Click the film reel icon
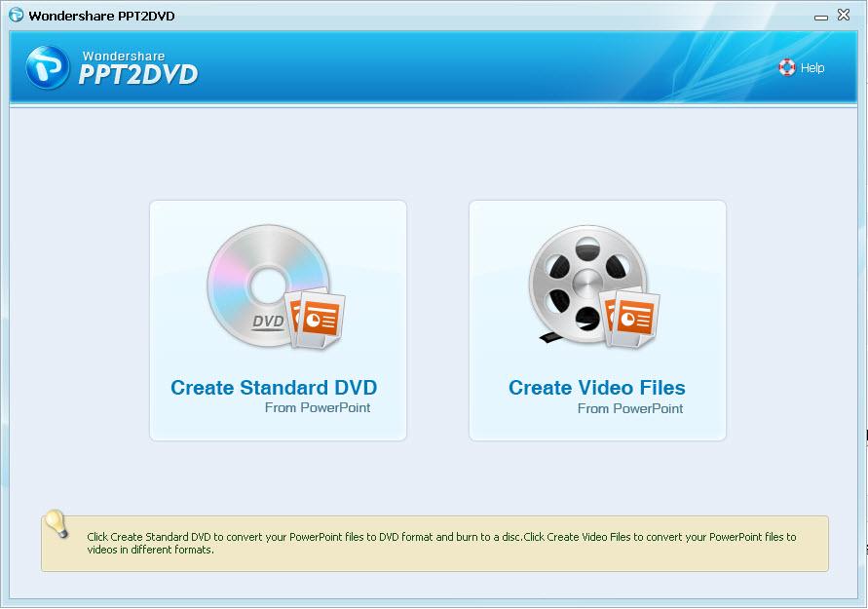This screenshot has height=609, width=868. [594, 286]
